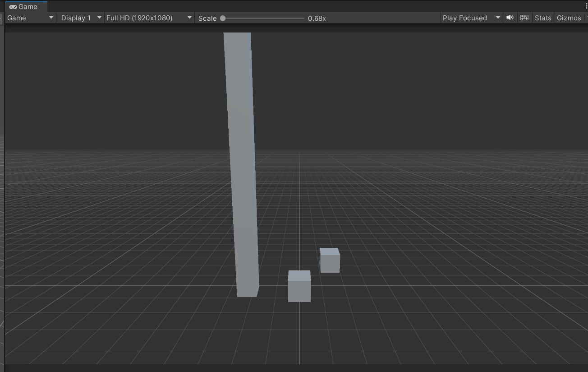Toggle the Stats overlay
The height and width of the screenshot is (372, 588).
543,18
